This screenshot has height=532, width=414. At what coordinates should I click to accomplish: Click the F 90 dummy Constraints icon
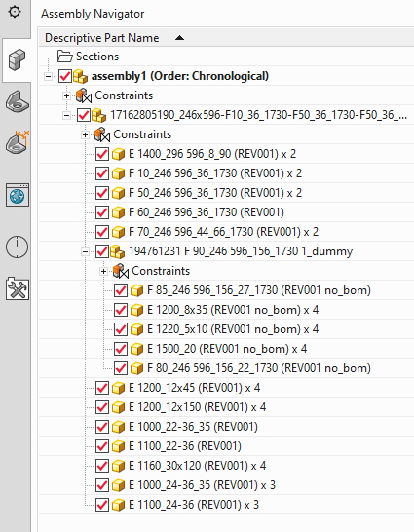pyautogui.click(x=121, y=271)
